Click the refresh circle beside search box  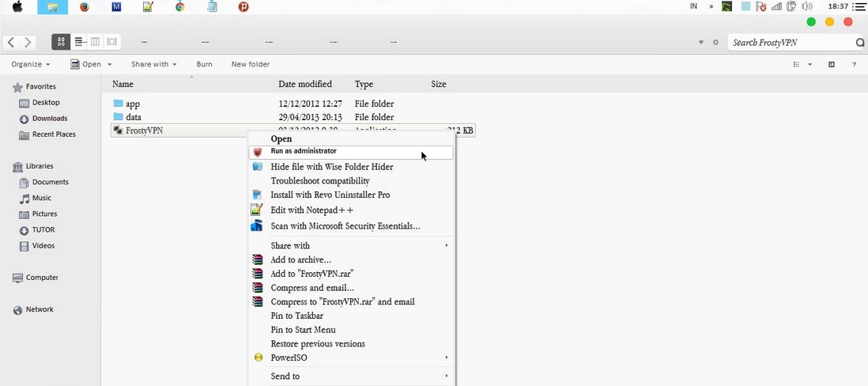point(715,42)
